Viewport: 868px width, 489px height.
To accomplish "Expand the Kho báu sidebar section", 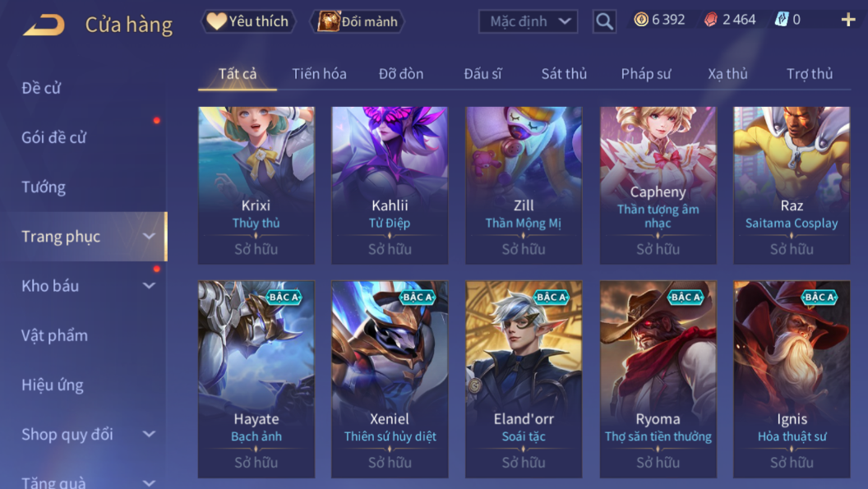I will pos(149,286).
